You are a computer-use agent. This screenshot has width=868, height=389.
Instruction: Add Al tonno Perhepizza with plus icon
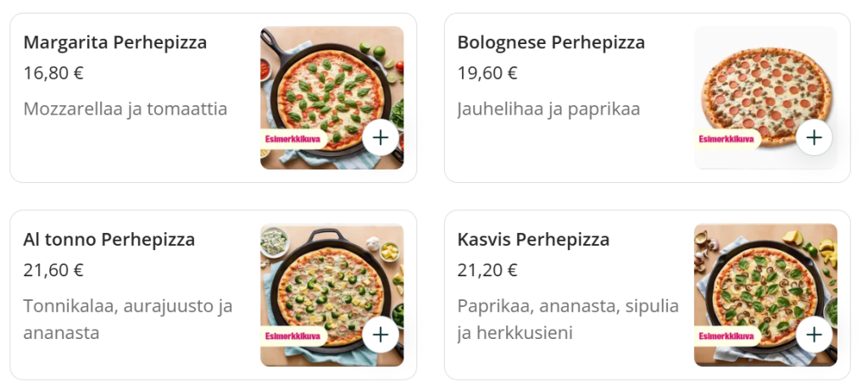coord(381,335)
